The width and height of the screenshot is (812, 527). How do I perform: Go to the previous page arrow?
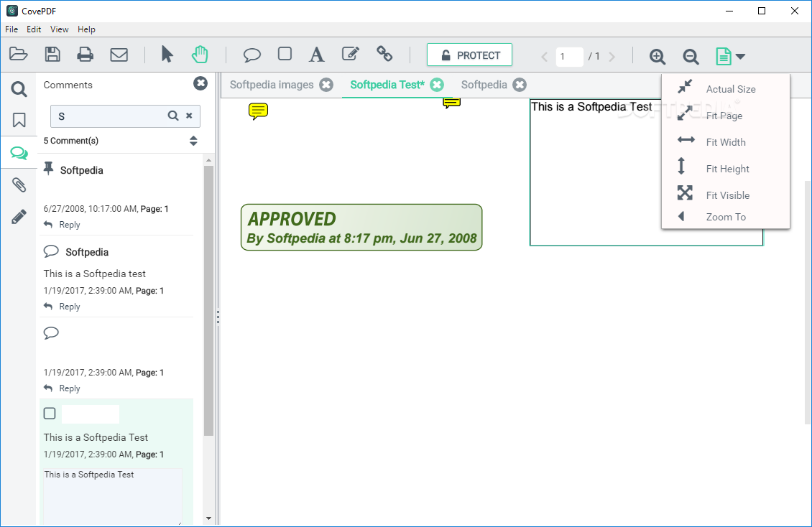[x=544, y=57]
